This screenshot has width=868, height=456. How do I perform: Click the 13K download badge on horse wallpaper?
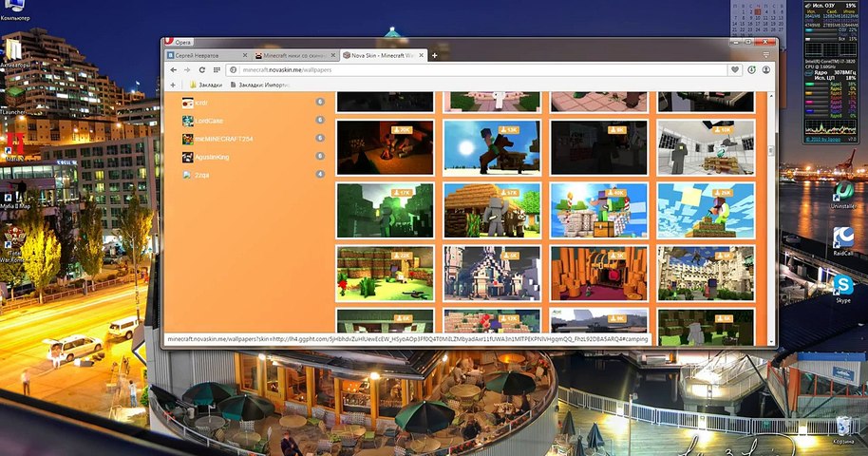509,129
